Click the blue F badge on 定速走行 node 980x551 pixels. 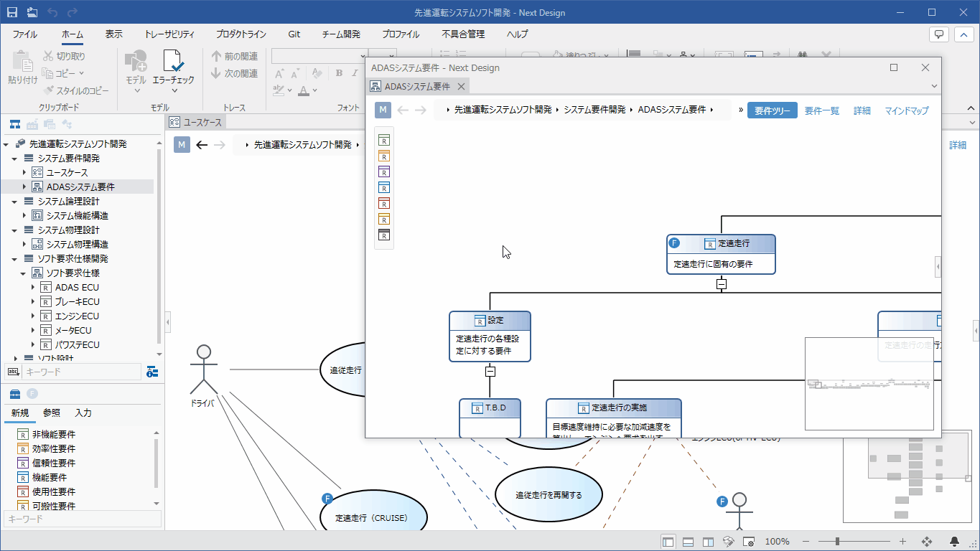674,243
